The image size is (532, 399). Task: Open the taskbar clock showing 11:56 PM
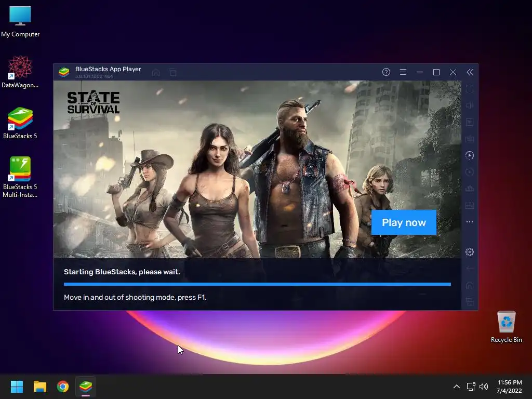point(509,387)
